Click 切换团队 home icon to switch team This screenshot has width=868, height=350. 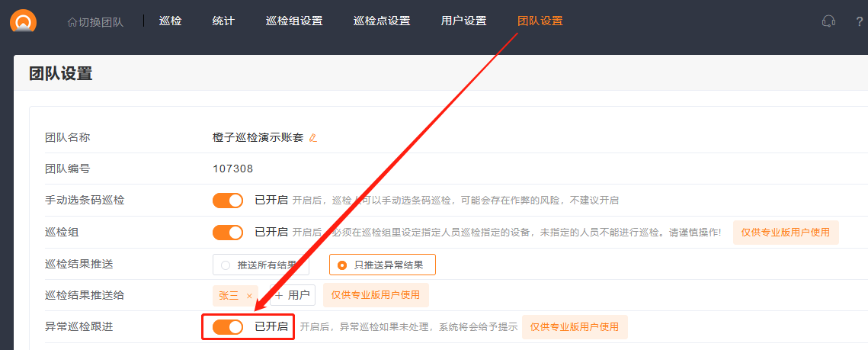click(72, 22)
